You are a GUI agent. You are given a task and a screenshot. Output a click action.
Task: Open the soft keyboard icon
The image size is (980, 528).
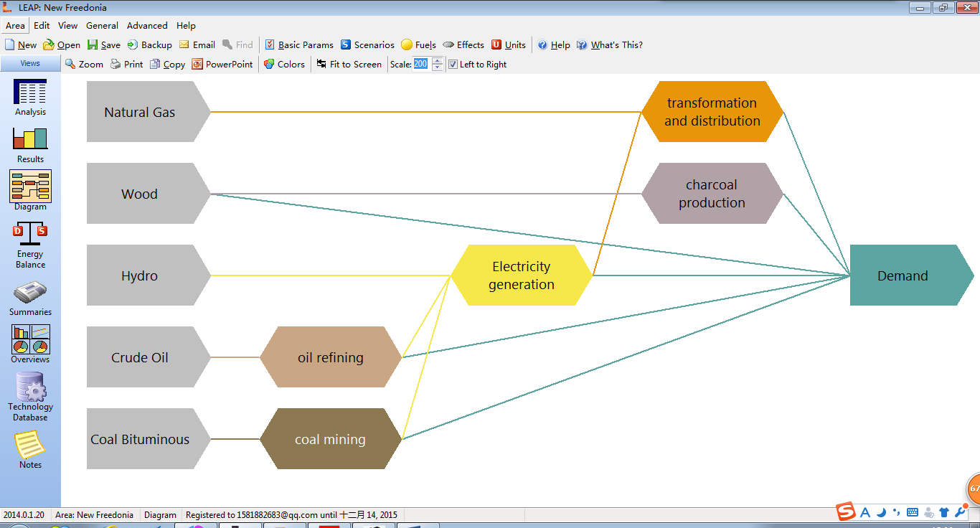(x=913, y=512)
